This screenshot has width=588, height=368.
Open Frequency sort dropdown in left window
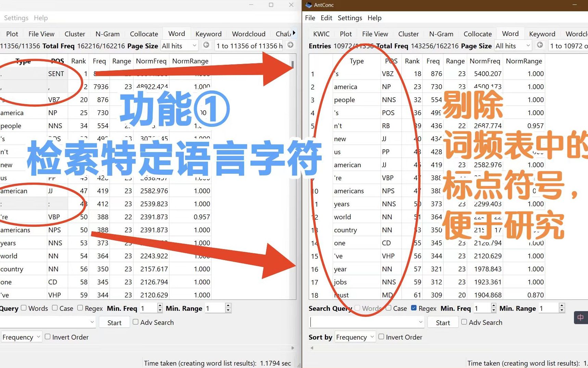[21, 337]
